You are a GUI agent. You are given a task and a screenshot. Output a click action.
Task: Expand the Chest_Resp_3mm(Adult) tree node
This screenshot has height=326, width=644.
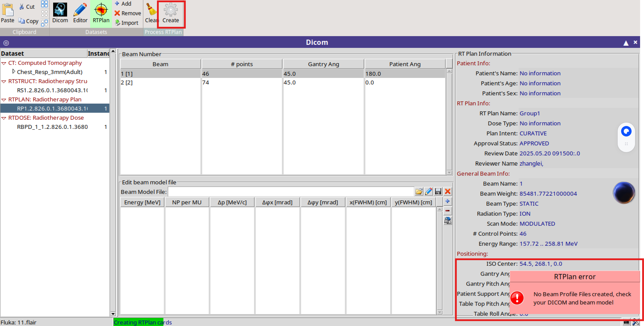pos(14,72)
